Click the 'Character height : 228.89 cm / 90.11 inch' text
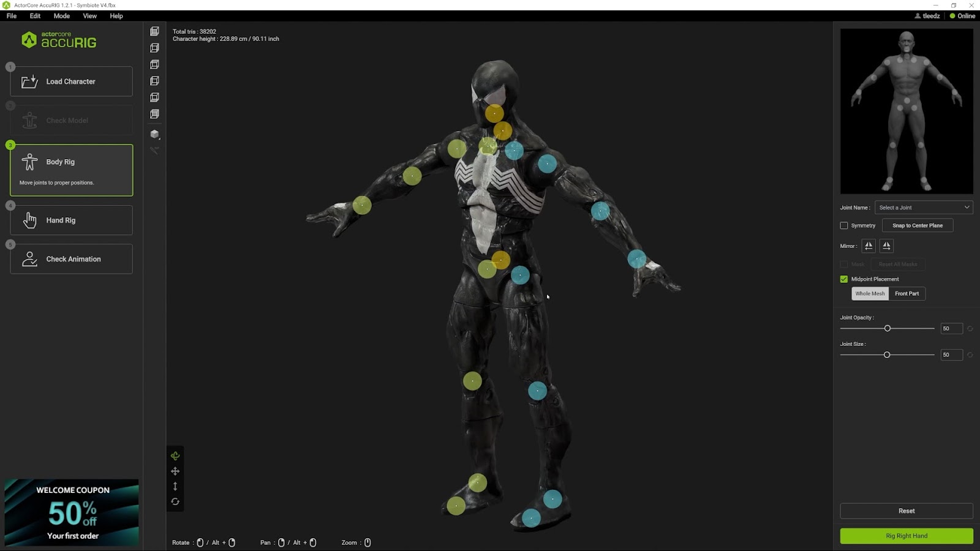The width and height of the screenshot is (980, 551). coord(225,39)
